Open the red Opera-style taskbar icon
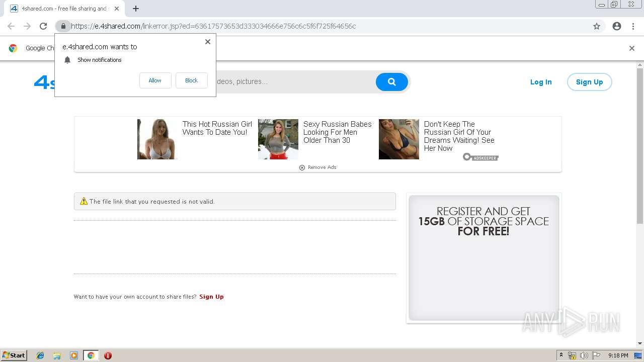Image resolution: width=644 pixels, height=362 pixels. click(x=108, y=355)
